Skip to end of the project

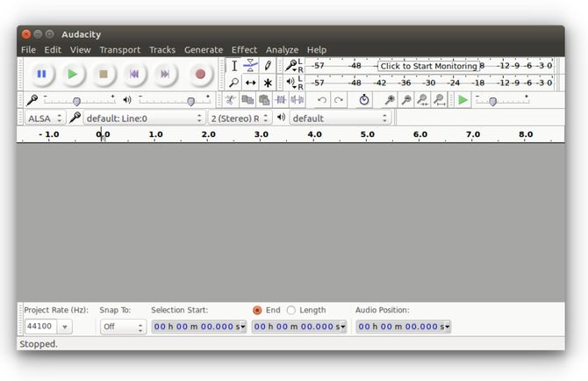(x=165, y=74)
